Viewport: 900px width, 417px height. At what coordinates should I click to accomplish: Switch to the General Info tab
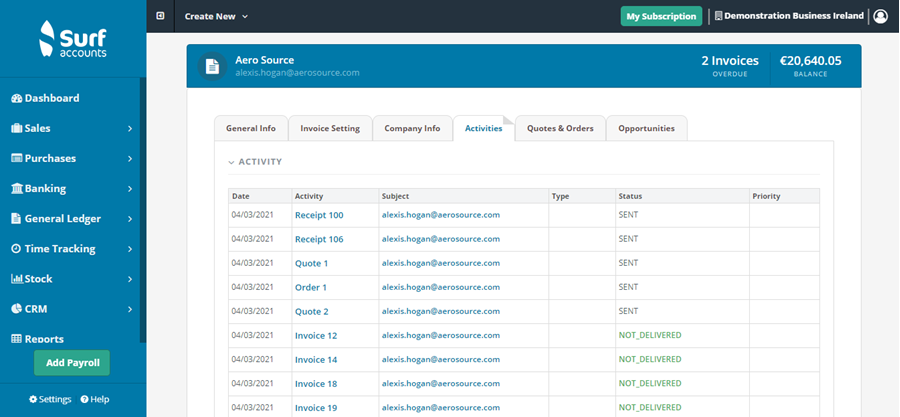[251, 128]
